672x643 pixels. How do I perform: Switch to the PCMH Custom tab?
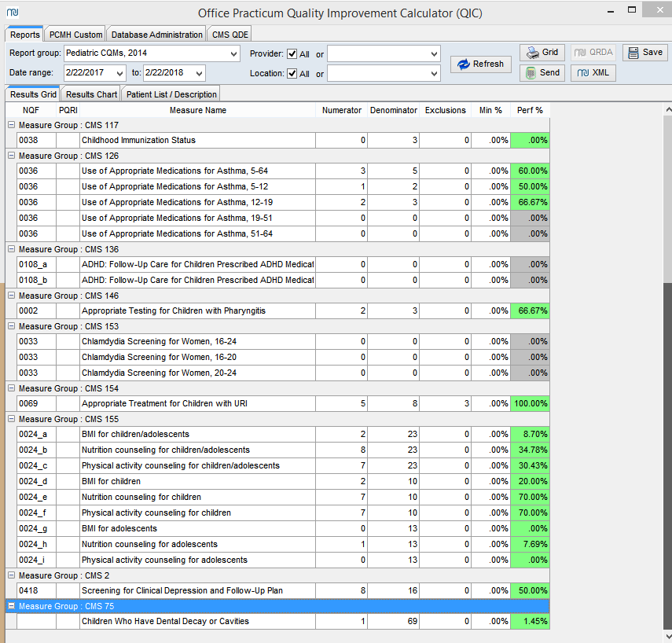click(75, 35)
